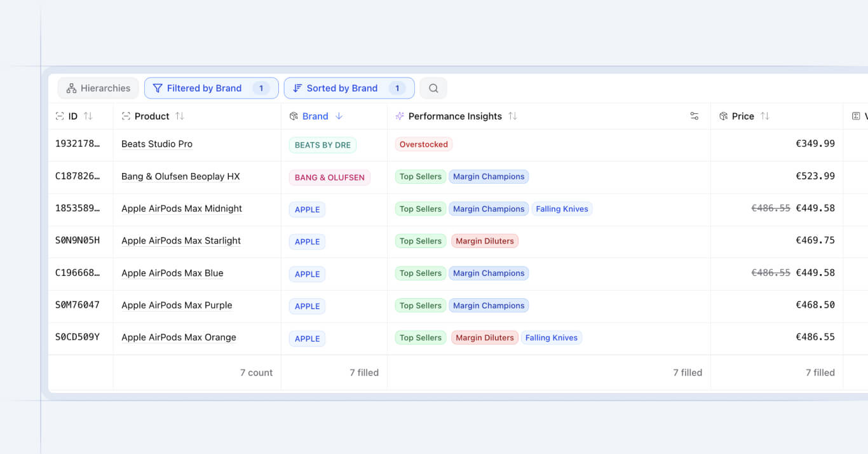Click the Price column cube icon

[x=723, y=116]
